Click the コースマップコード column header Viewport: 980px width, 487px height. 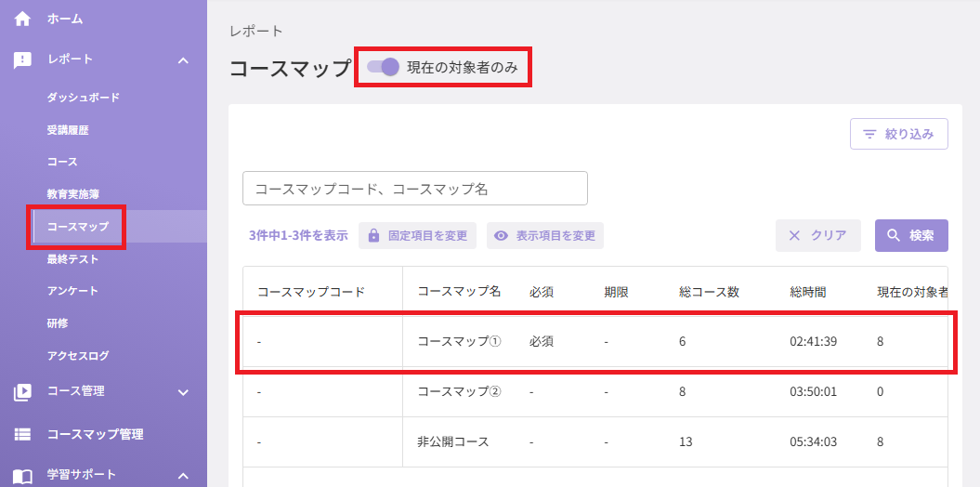tap(310, 292)
